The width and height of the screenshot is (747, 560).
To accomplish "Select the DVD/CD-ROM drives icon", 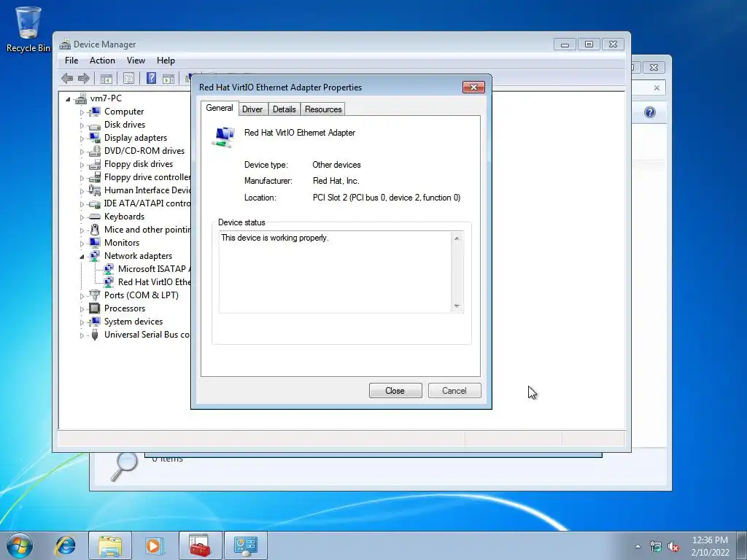I will pos(96,151).
